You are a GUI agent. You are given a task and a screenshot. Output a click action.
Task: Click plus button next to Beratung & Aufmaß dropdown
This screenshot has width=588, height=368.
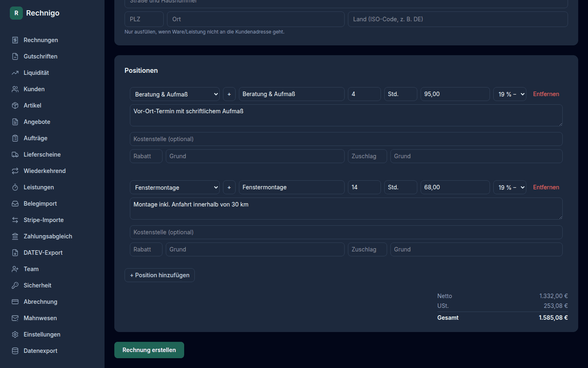point(229,94)
